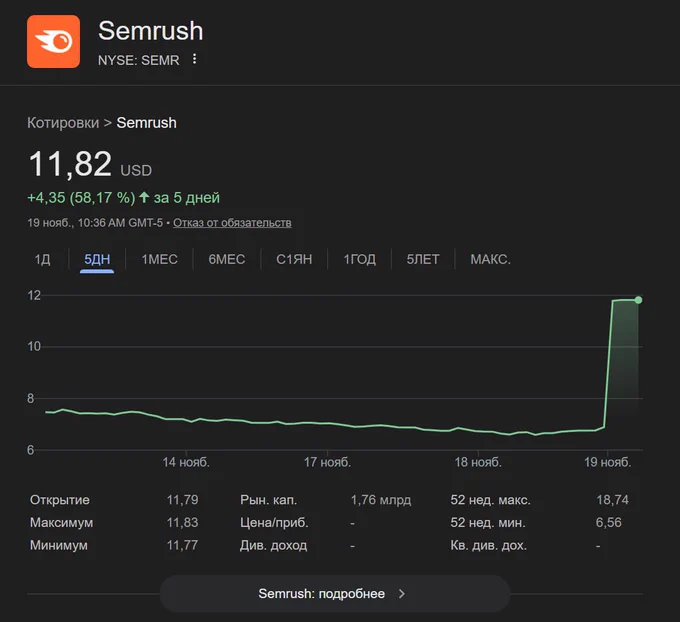Viewport: 680px width, 622px height.
Task: Click the Рын. кап. value 1,76 млрд
Action: click(x=381, y=500)
